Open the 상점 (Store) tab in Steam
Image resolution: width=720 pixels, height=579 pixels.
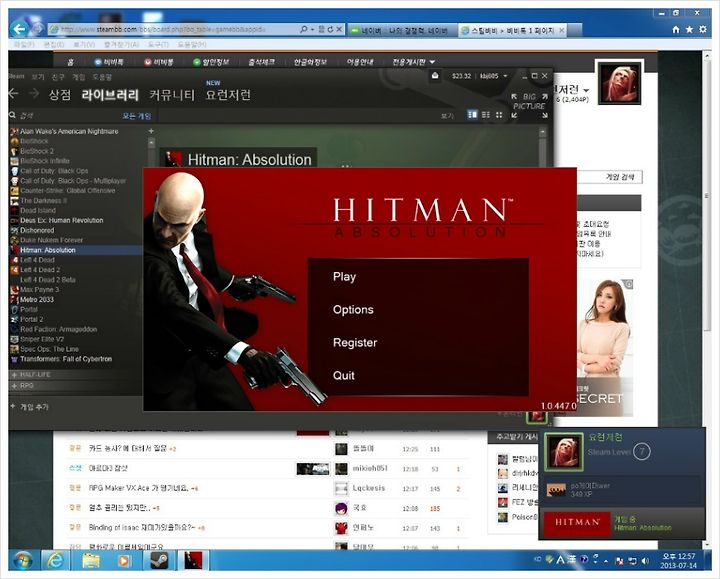click(60, 95)
